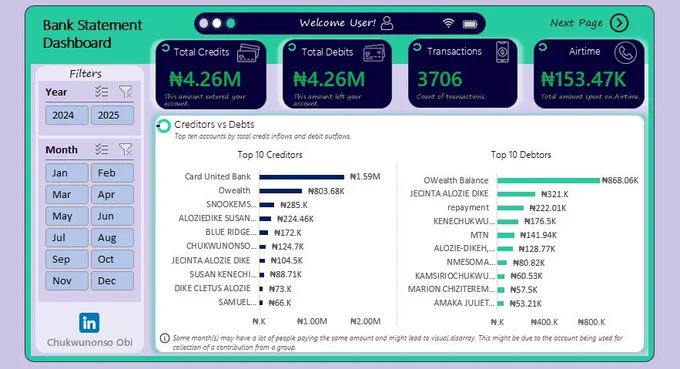The image size is (680, 369).
Task: Filter by year 2024
Action: pos(66,115)
